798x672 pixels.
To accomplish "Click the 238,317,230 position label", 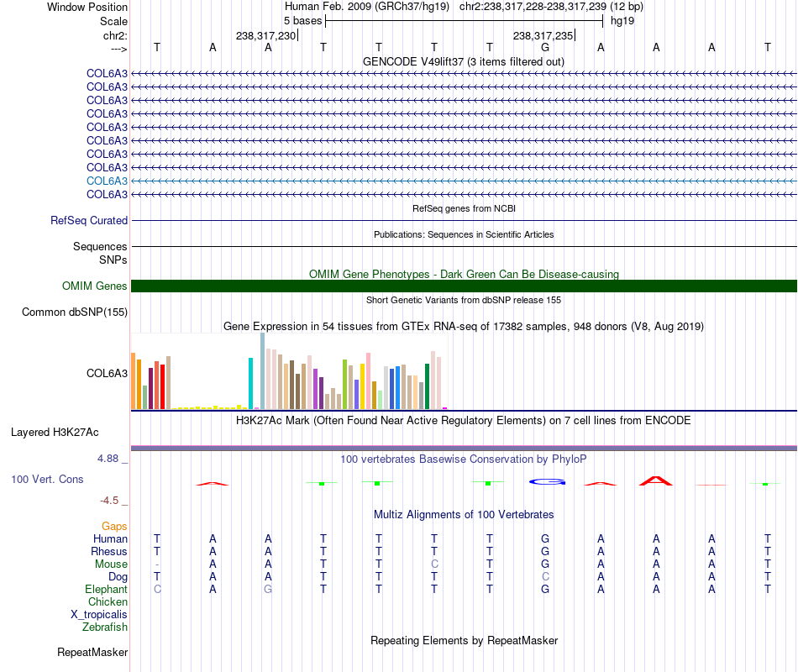I will 265,35.
